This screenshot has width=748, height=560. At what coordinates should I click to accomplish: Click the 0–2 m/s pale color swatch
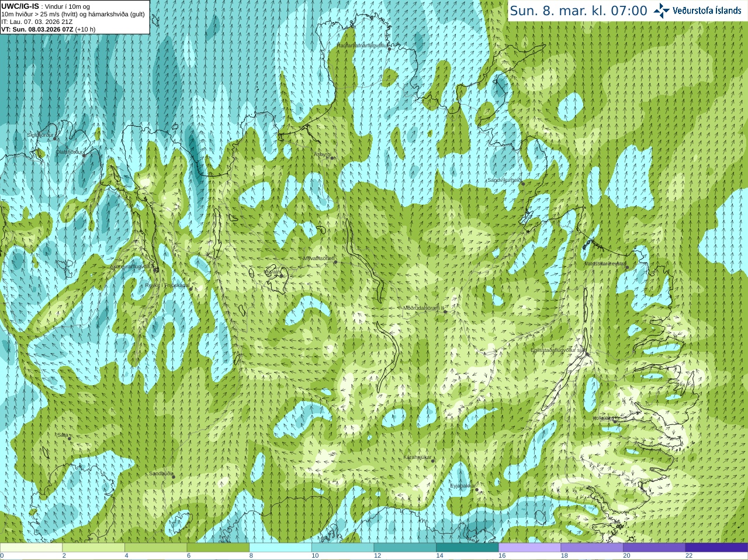(31, 548)
